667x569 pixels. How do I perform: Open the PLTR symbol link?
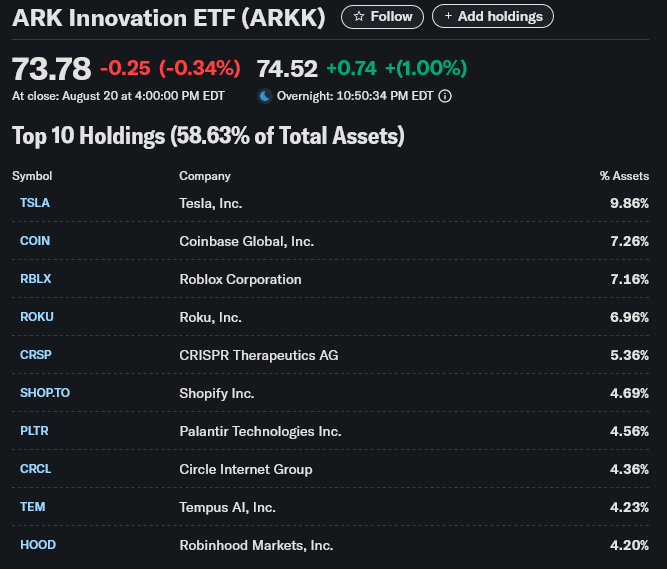(x=34, y=431)
